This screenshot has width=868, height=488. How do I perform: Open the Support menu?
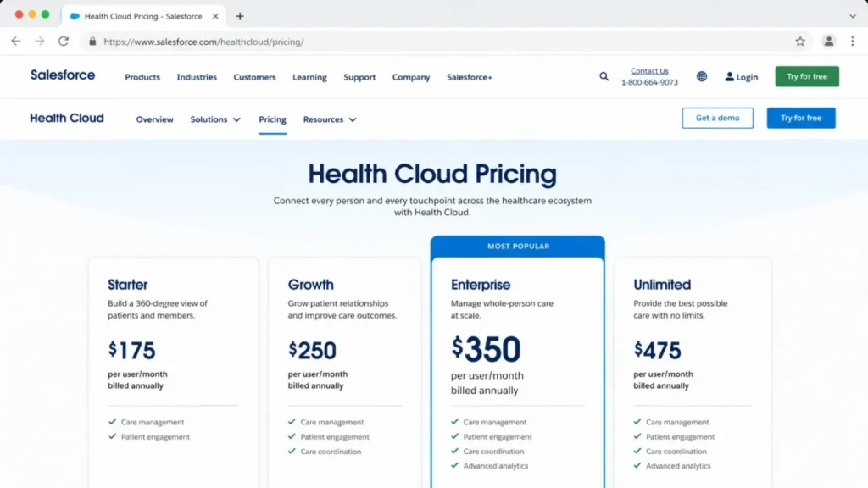(x=359, y=77)
